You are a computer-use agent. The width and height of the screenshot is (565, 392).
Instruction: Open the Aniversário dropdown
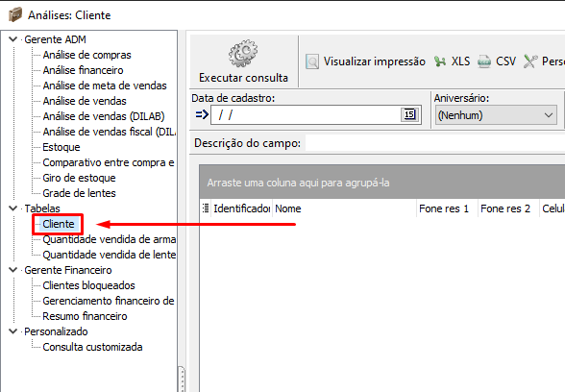click(x=496, y=115)
